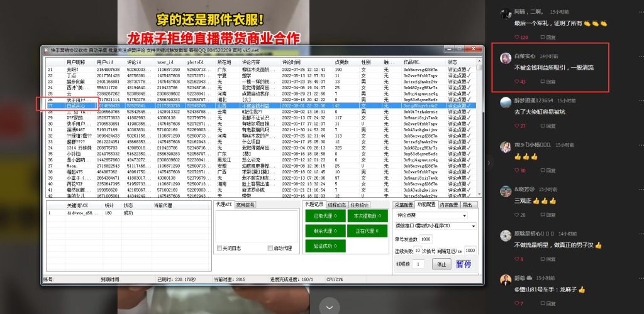This screenshot has width=644, height=314.
Task: Open &晓芳@'s profile avatar
Action: (506, 191)
